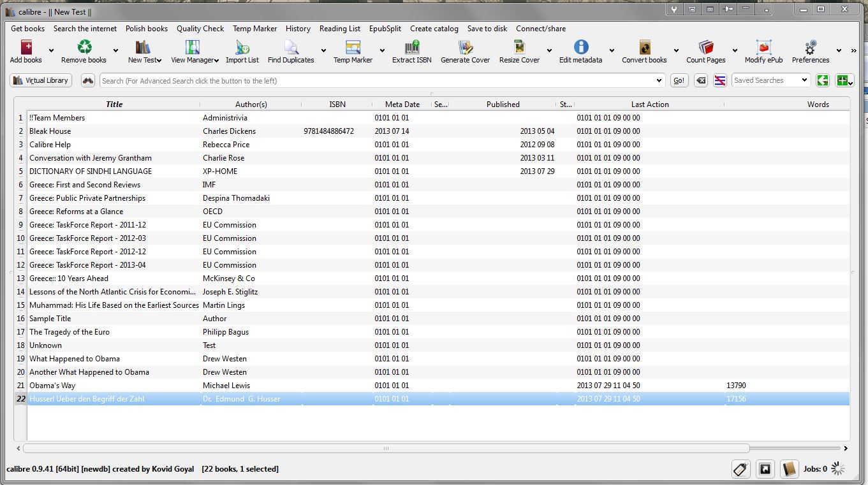Select the "The Tragedy of the Euro" row

[x=438, y=332]
